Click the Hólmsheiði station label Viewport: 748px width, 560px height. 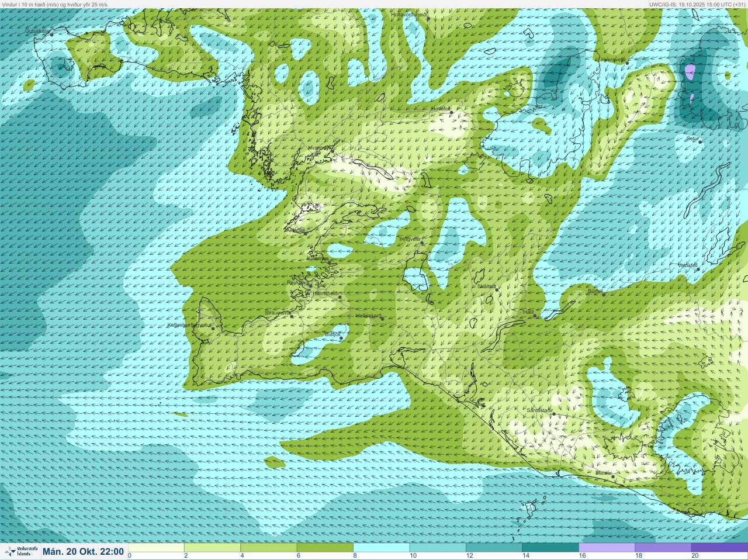(x=326, y=293)
